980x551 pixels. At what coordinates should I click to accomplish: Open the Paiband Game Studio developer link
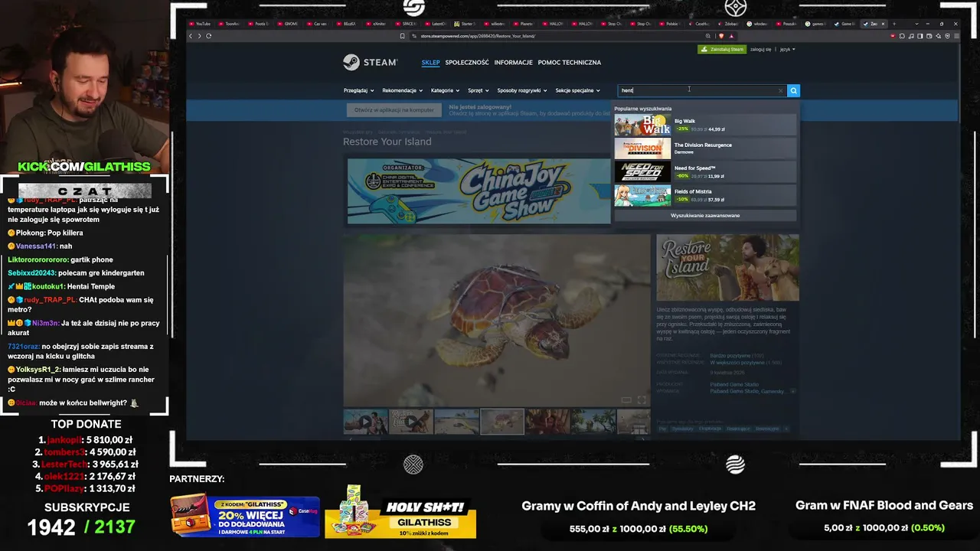pos(735,384)
